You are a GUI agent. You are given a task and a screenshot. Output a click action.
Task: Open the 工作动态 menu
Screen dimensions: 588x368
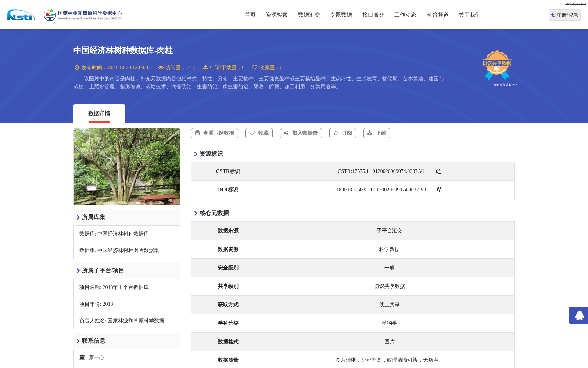pyautogui.click(x=405, y=15)
